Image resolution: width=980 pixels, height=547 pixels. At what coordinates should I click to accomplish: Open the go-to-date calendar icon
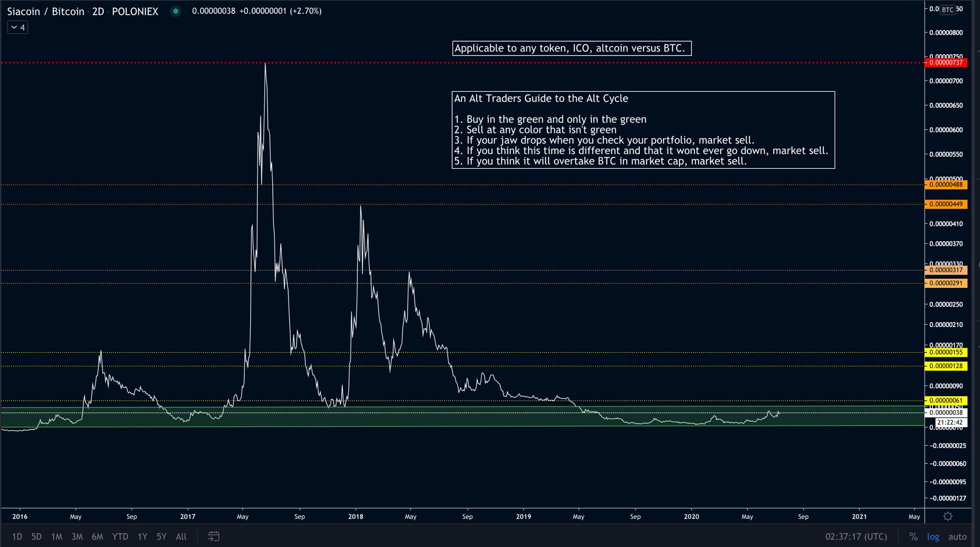coord(213,536)
